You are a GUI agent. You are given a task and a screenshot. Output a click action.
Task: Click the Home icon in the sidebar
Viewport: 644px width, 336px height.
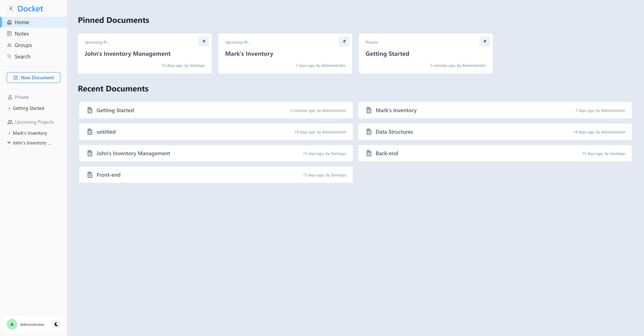[x=10, y=22]
